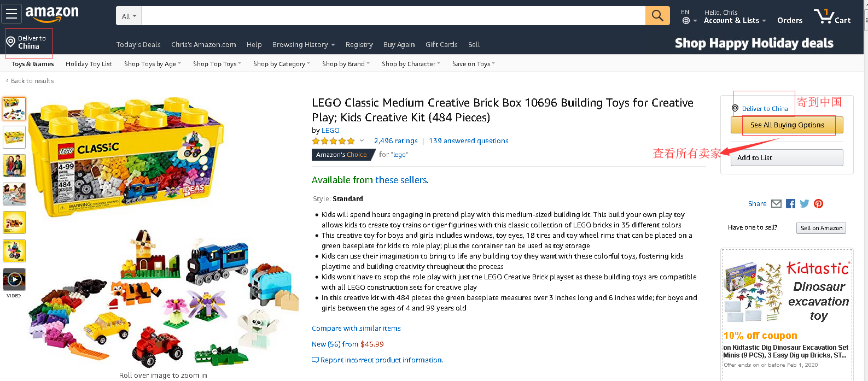Click into the search text field
The height and width of the screenshot is (381, 868).
pos(393,16)
